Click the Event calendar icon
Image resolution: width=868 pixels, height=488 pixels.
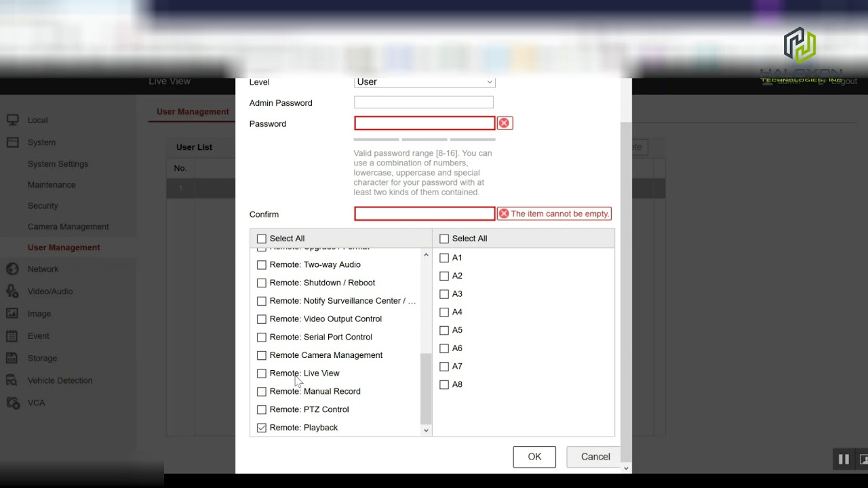coord(12,336)
